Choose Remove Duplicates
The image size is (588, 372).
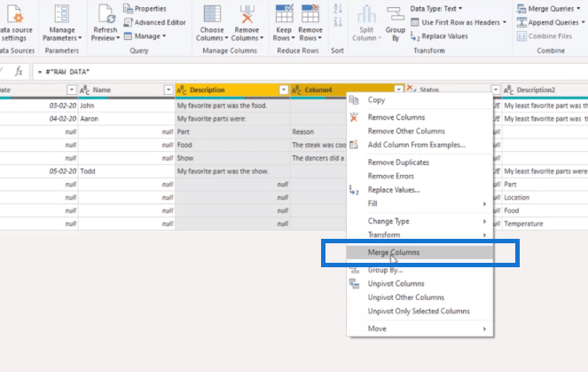(x=419, y=162)
